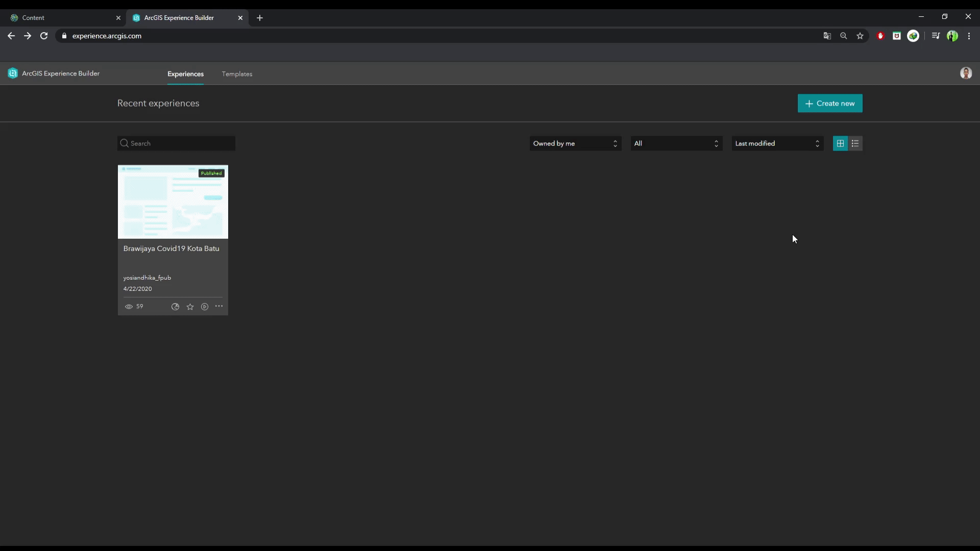Open the published-item globe icon on card
This screenshot has height=551, width=980.
[x=175, y=307]
